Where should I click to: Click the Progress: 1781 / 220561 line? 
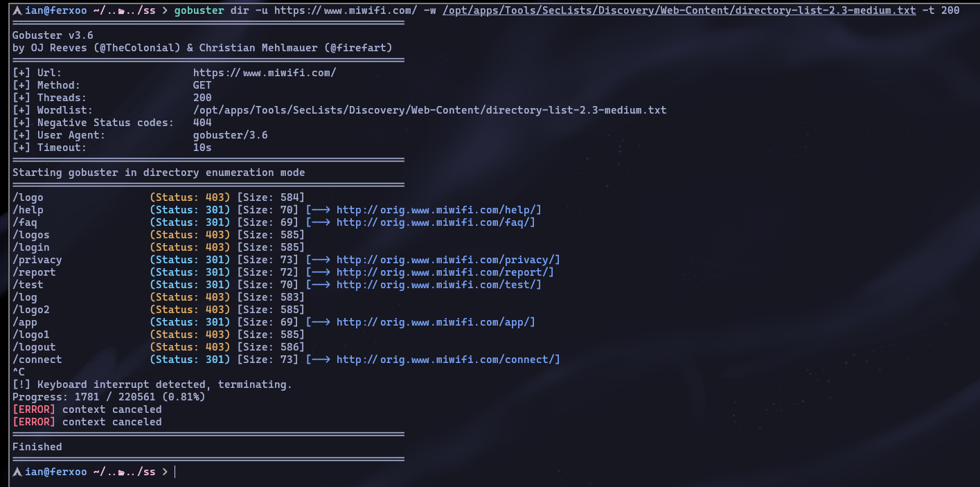coord(109,397)
